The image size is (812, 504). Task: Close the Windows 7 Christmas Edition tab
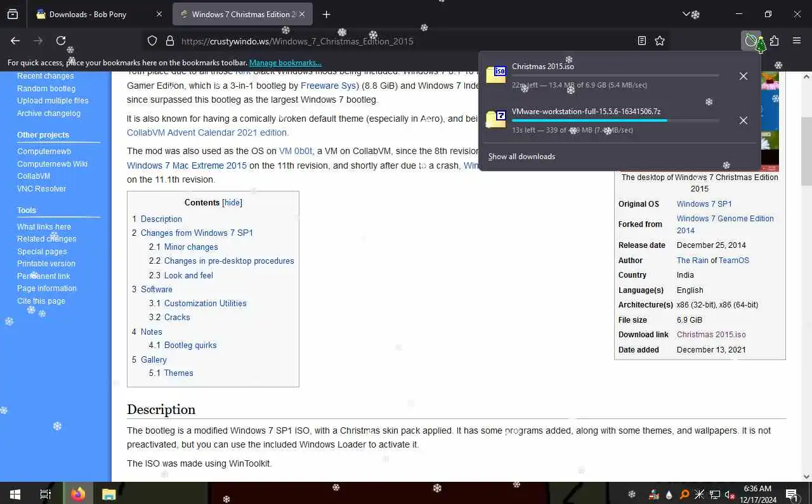tap(302, 14)
